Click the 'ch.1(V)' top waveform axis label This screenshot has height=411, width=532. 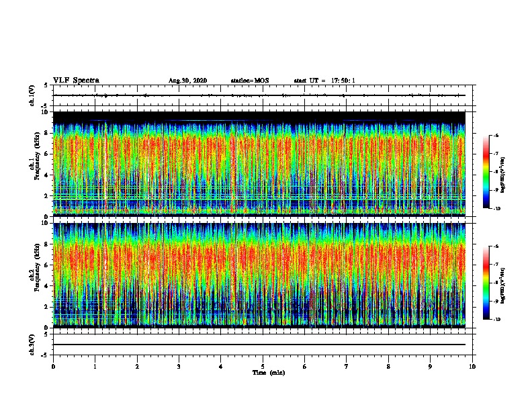pyautogui.click(x=32, y=95)
